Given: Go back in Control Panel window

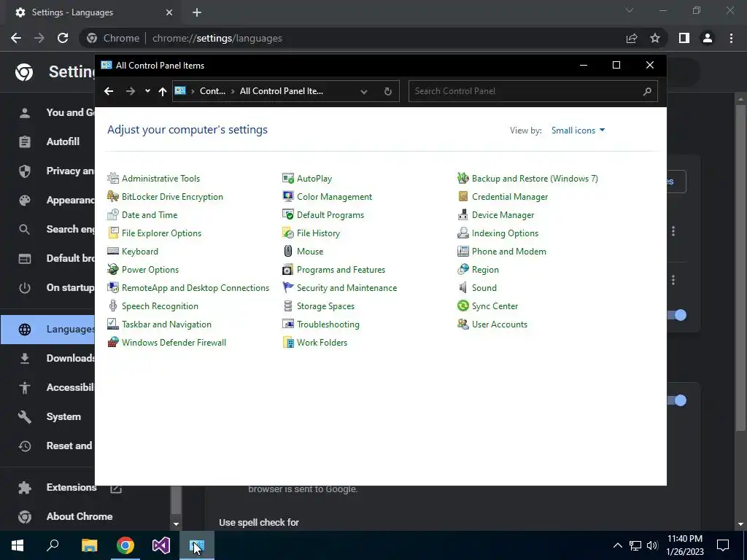Looking at the screenshot, I should 109,91.
